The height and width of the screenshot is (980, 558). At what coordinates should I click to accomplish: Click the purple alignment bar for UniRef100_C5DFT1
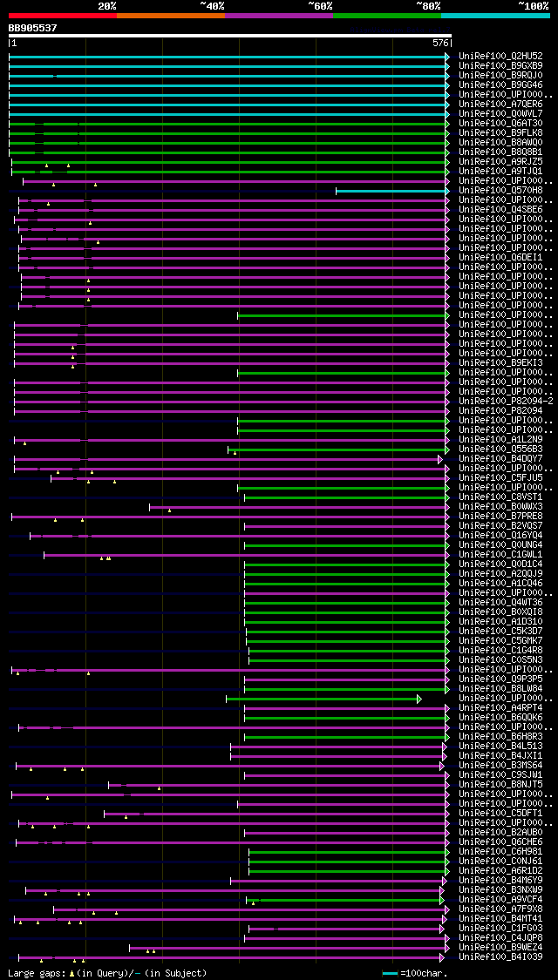pos(276,813)
